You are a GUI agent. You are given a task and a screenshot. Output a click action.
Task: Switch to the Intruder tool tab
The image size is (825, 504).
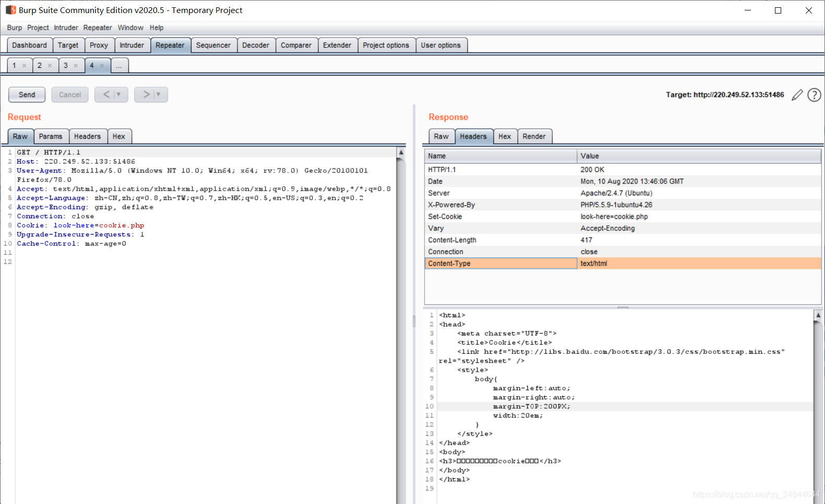[x=132, y=45]
